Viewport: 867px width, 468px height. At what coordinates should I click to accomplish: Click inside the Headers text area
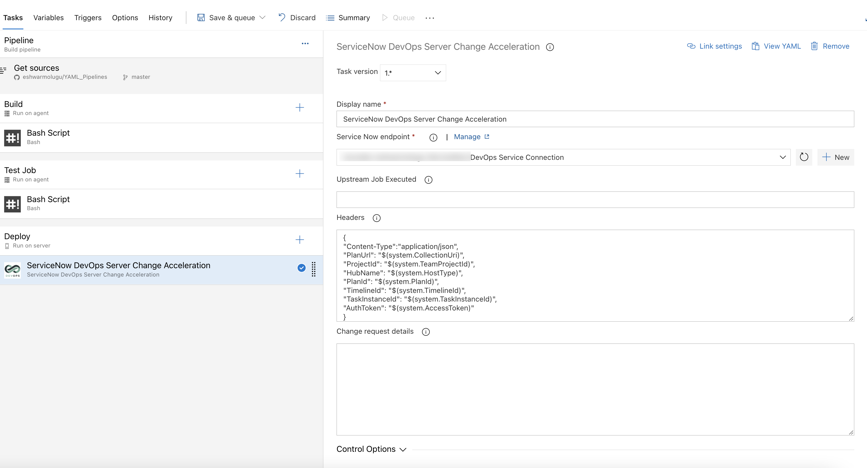595,275
